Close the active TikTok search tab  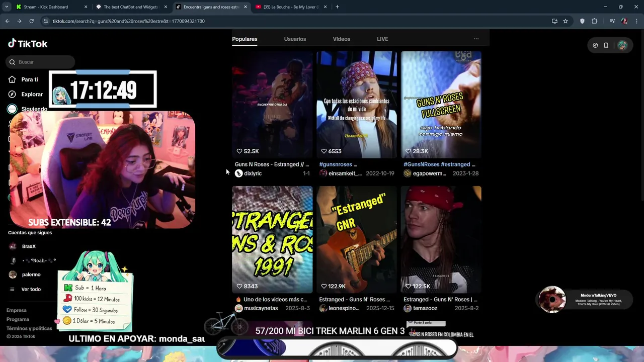(x=246, y=7)
